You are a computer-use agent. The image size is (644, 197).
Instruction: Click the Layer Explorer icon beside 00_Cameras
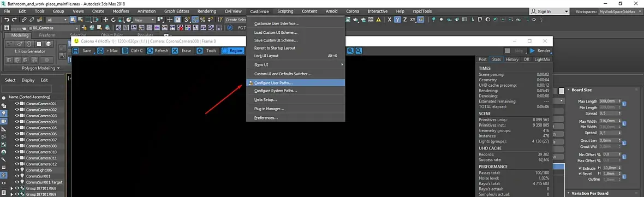point(7,27)
